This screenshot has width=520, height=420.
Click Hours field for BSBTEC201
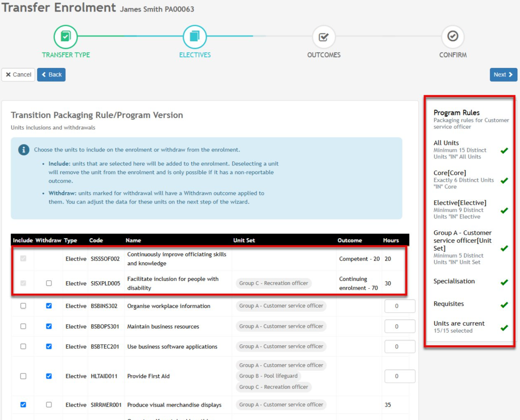400,346
